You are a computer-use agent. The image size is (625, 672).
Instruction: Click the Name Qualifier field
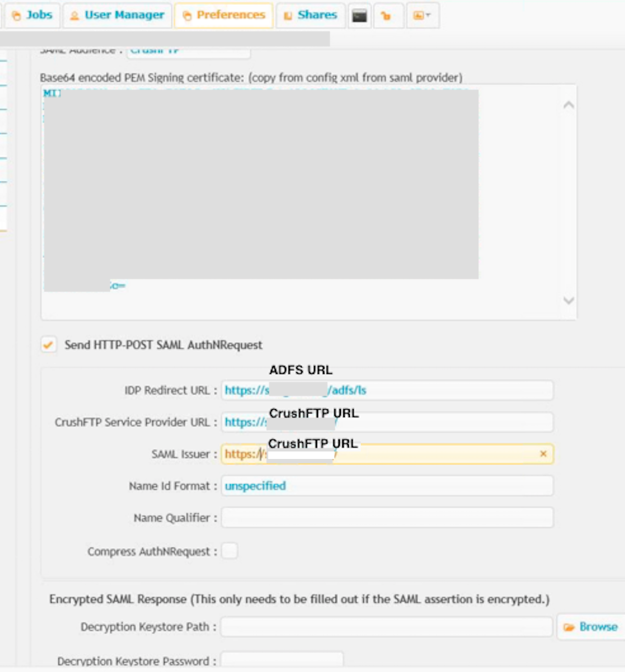pos(387,518)
